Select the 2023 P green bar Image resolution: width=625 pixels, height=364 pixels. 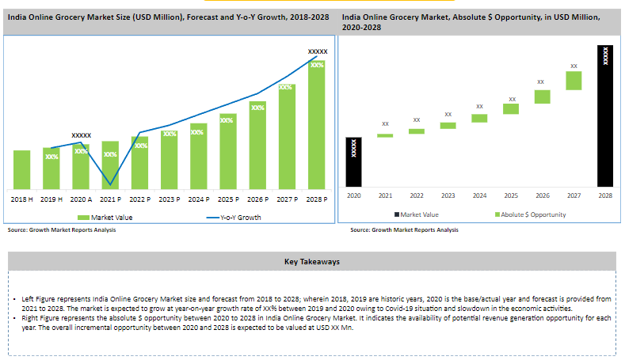click(x=170, y=160)
